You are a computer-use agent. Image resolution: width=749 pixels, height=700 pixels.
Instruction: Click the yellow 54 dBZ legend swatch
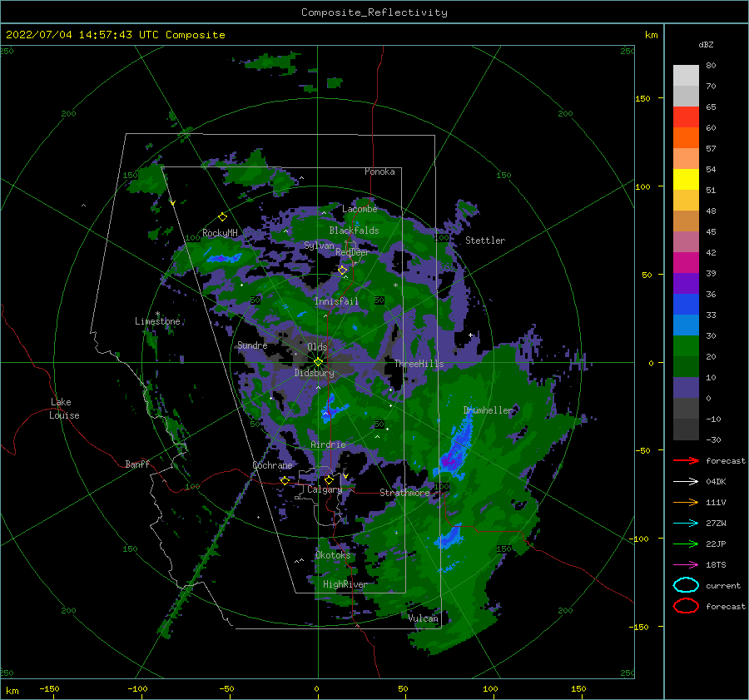686,179
